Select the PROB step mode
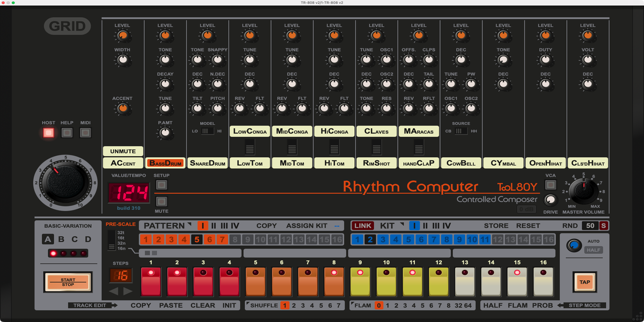Screen dimensions: 644x322 tap(543, 305)
